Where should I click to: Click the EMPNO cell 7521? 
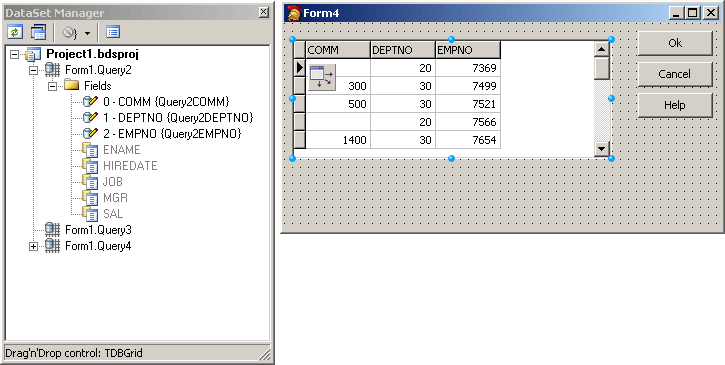468,104
